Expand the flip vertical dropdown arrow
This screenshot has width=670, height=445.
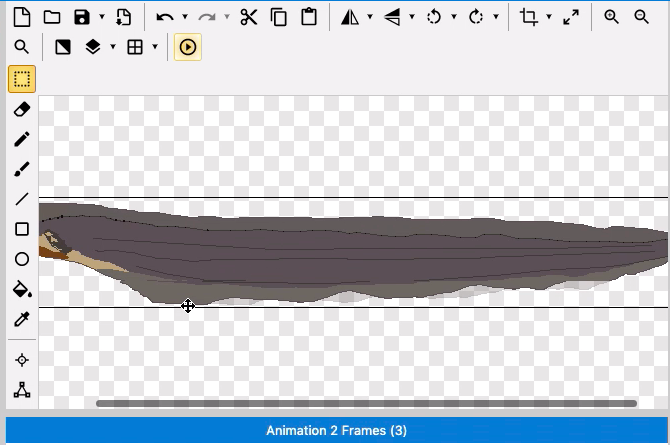pos(412,17)
